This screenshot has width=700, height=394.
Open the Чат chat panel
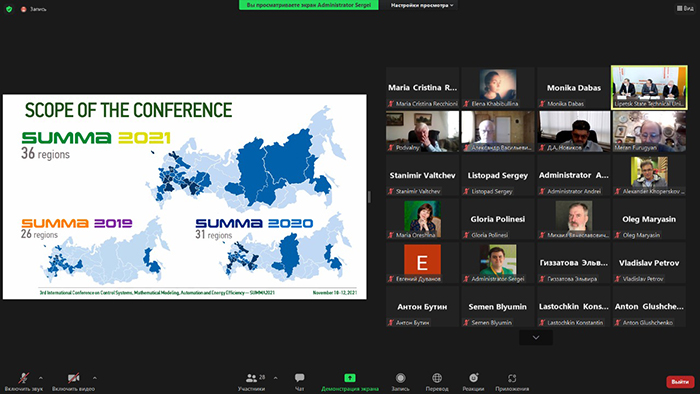(300, 378)
